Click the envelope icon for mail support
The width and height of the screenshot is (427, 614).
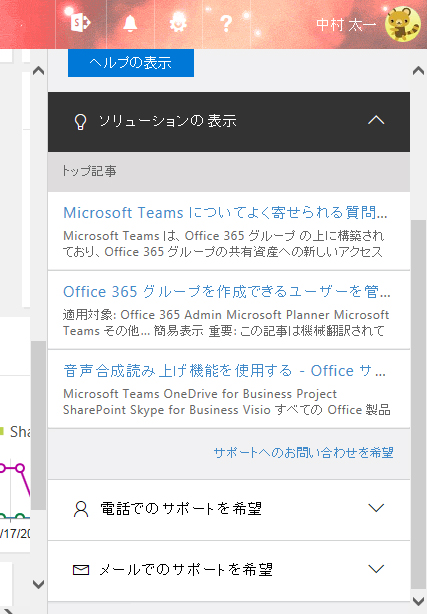[81, 570]
